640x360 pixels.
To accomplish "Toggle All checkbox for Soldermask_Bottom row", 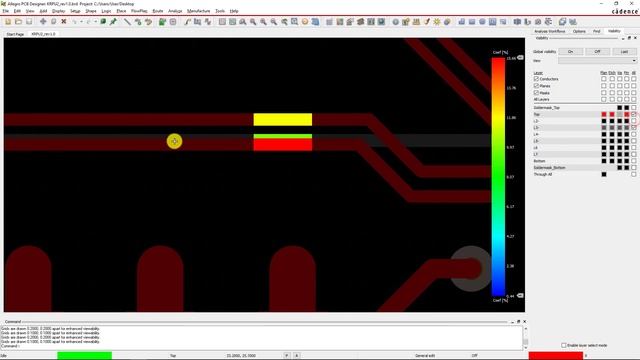I will tap(633, 168).
